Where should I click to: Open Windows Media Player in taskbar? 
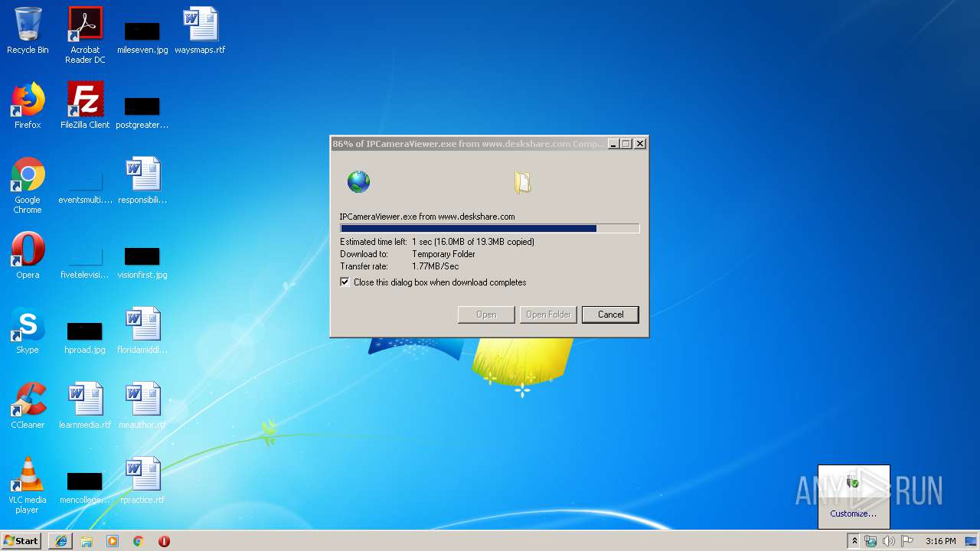coord(113,541)
